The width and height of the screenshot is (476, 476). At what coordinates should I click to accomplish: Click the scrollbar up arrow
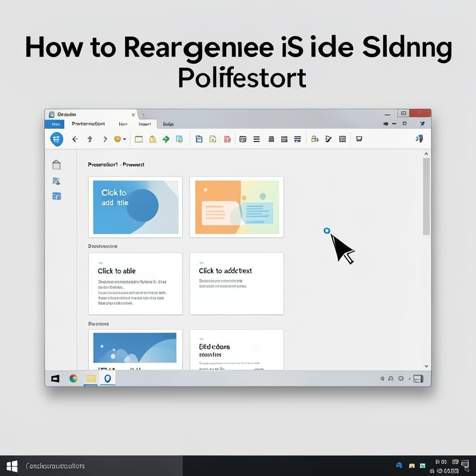coord(426,154)
